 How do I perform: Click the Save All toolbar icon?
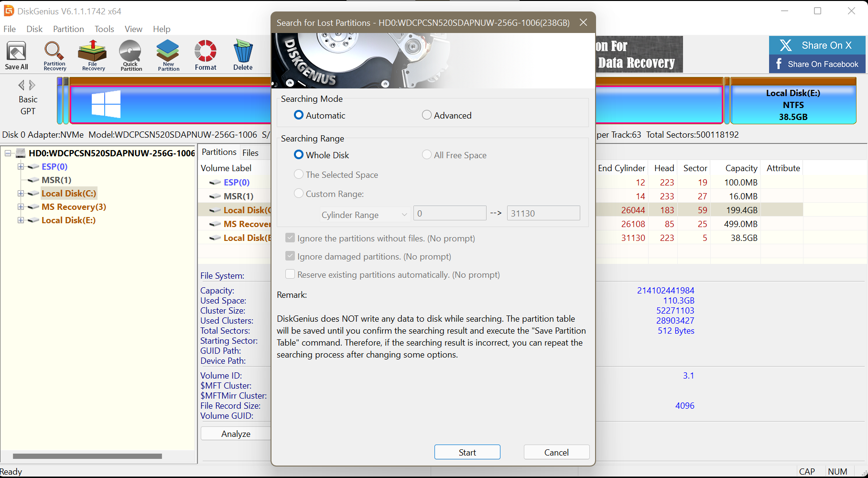coord(16,55)
